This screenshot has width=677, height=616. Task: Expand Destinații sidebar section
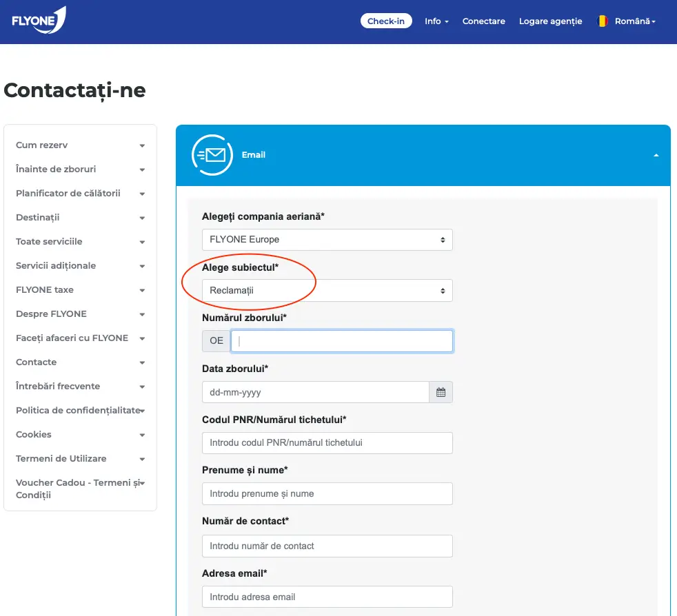(x=80, y=218)
